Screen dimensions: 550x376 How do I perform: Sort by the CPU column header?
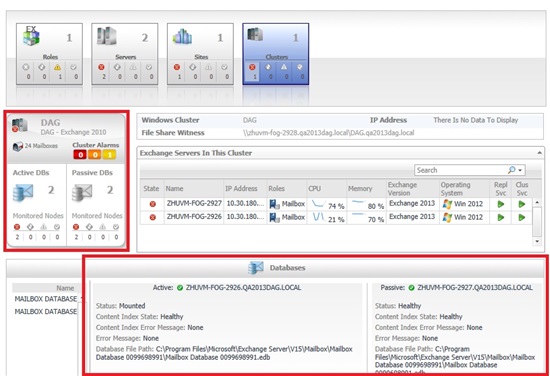326,189
